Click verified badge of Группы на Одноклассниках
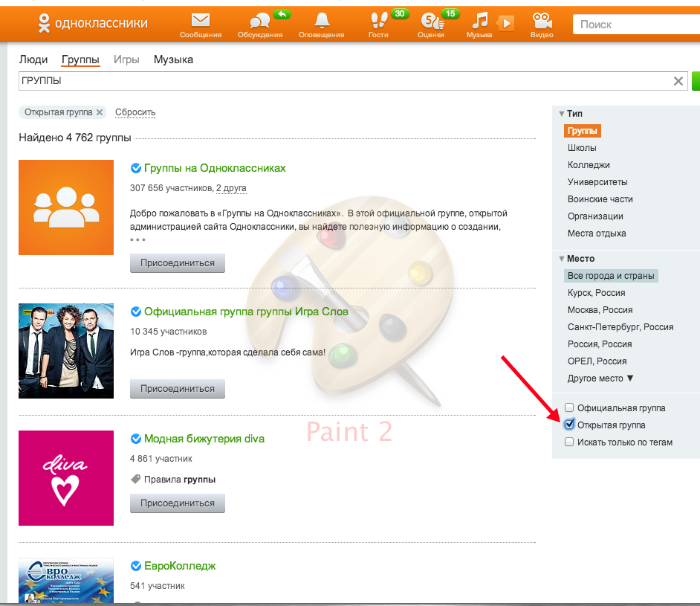Screen dimensions: 700x606 pos(136,168)
